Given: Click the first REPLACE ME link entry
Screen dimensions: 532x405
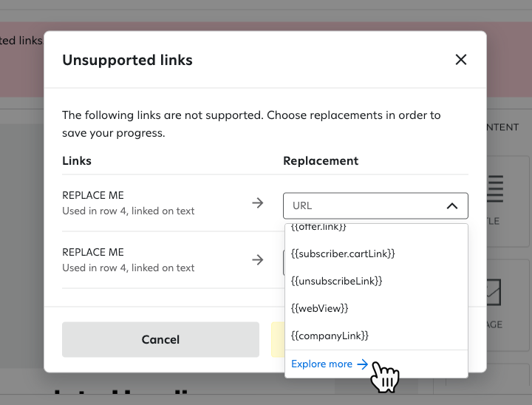Looking at the screenshot, I should pos(93,196).
